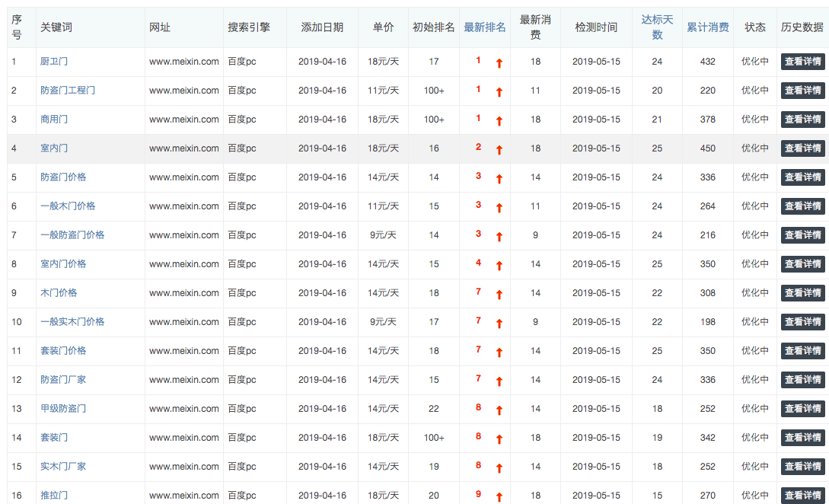Click the 关键词 column header
This screenshot has height=504, width=829.
56,27
